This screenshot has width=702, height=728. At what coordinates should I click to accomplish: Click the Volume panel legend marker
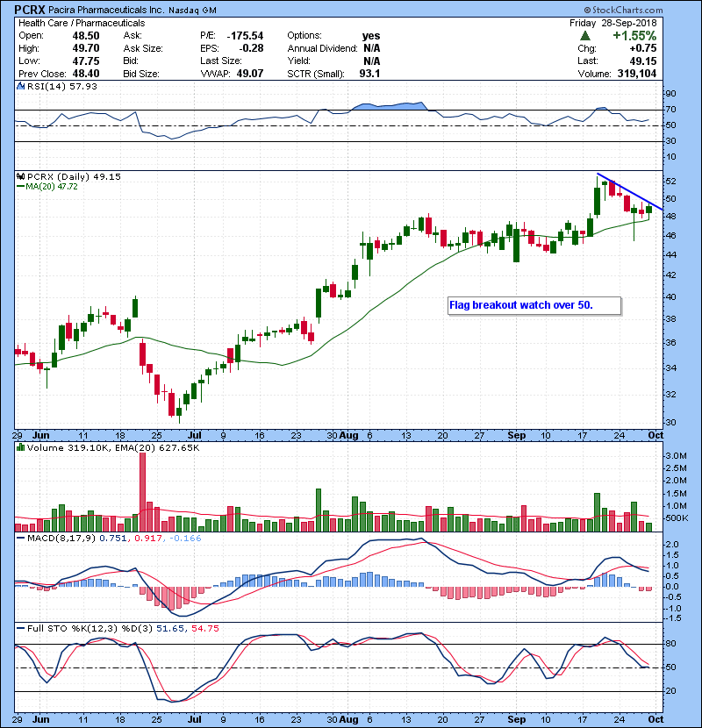coord(20,449)
